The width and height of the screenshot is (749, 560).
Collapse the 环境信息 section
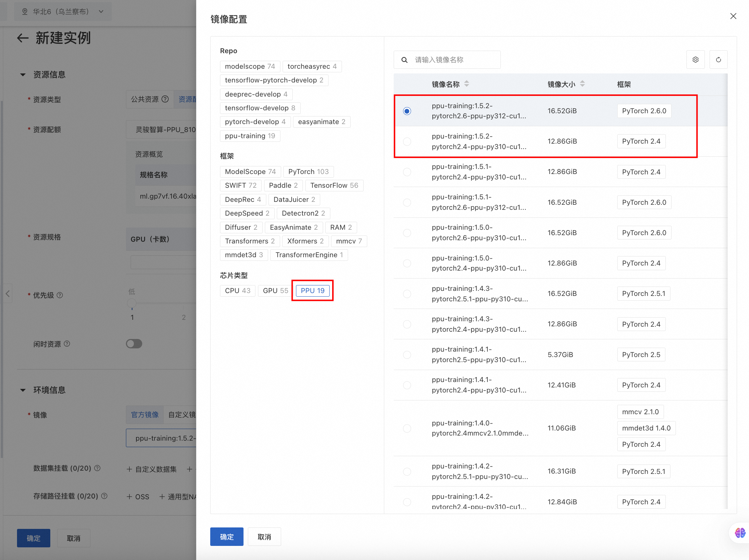[23, 390]
